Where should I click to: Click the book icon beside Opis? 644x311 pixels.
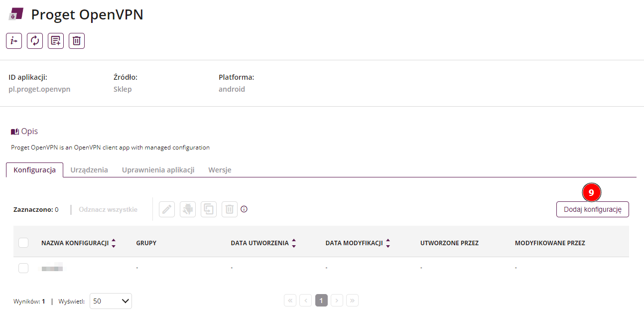[15, 132]
